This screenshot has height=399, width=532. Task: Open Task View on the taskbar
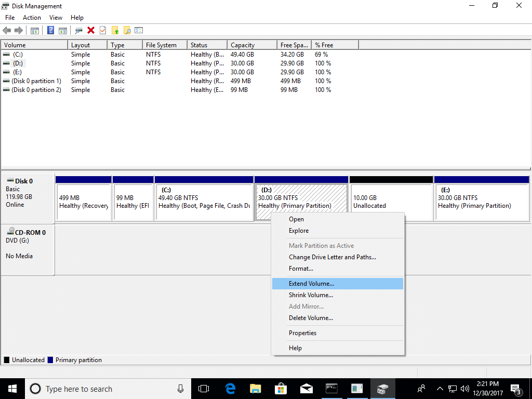[203, 388]
